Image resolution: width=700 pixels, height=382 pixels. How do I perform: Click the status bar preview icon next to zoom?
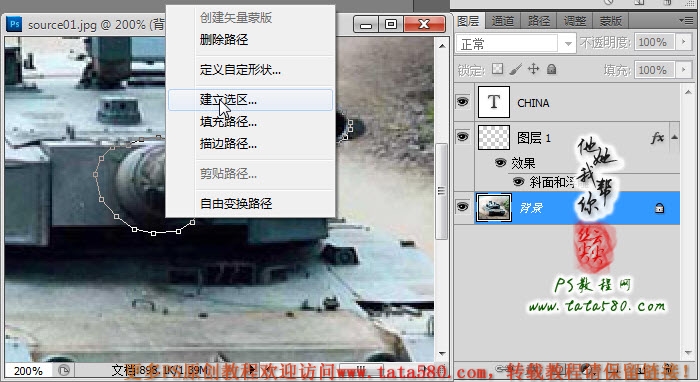(64, 370)
